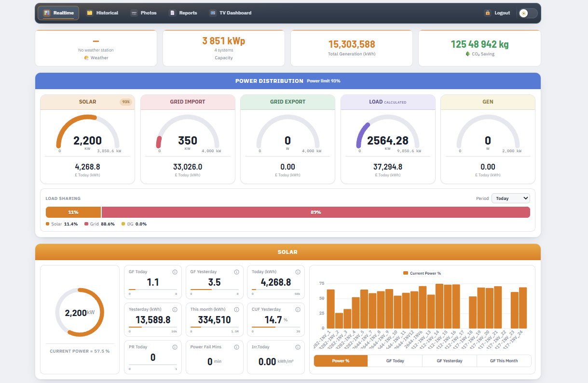This screenshot has height=383, width=588.
Task: Switch to the GF Today chart tab
Action: (395, 361)
